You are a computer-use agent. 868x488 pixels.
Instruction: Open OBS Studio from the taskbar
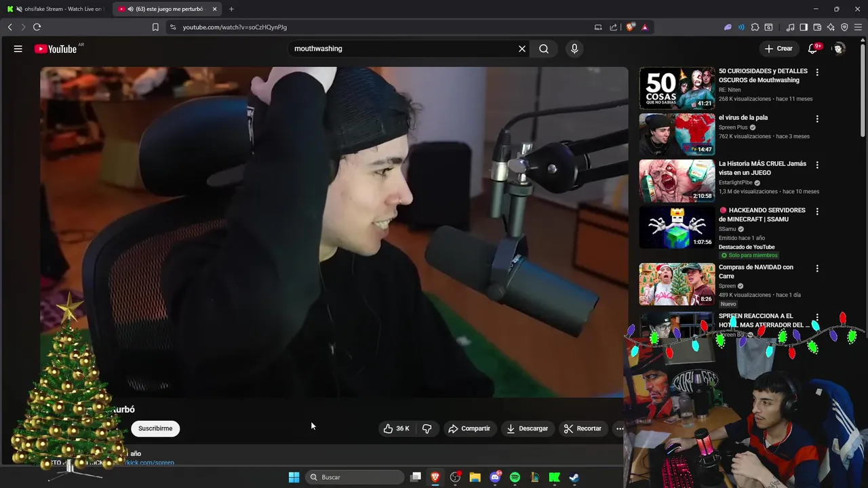[x=455, y=477]
